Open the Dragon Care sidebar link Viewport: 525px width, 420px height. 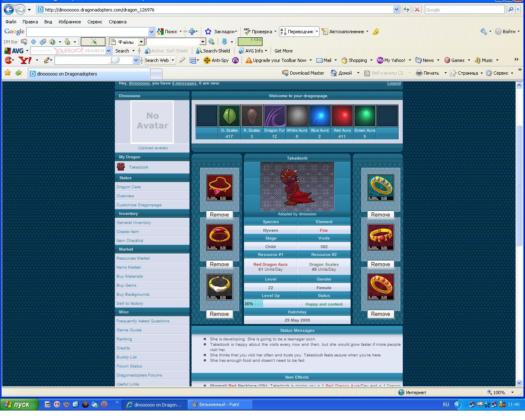click(128, 187)
